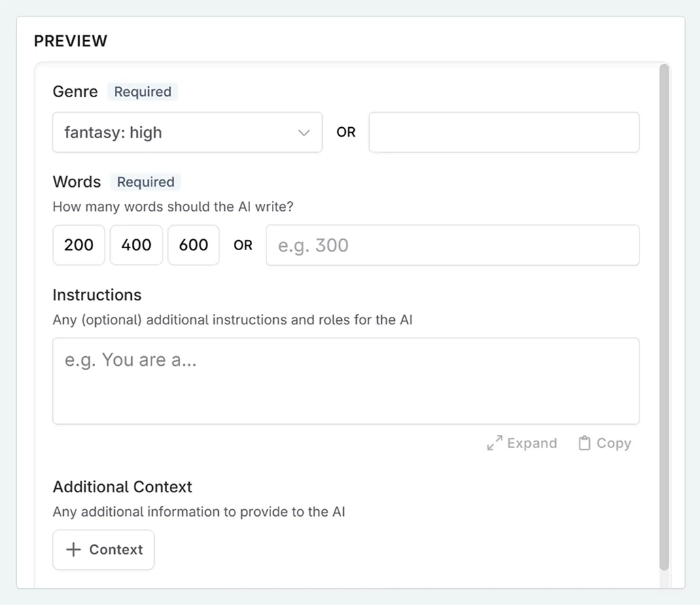Viewport: 700px width, 605px height.
Task: Click the Required badge next to Genre
Action: [142, 91]
